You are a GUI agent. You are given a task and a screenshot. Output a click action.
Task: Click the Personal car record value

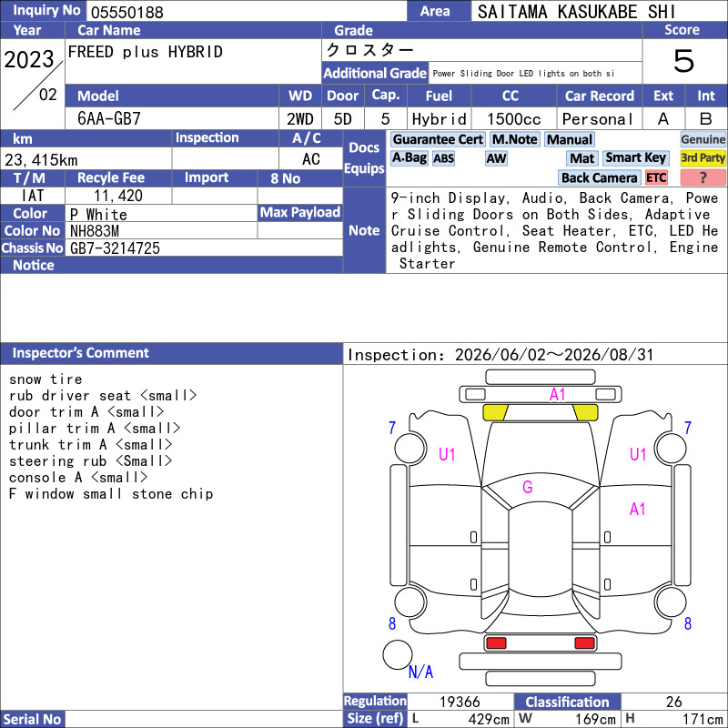pyautogui.click(x=598, y=119)
